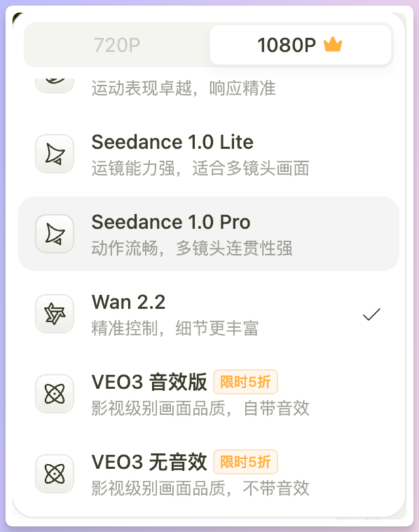Select Seedance 1.0 Pro from the list

(x=171, y=222)
